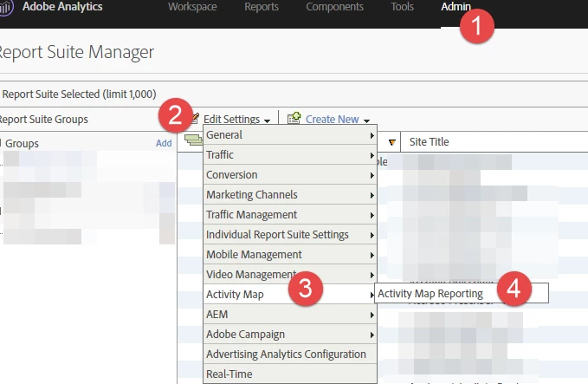Expand the Video Management submenu
The width and height of the screenshot is (588, 384).
[289, 275]
